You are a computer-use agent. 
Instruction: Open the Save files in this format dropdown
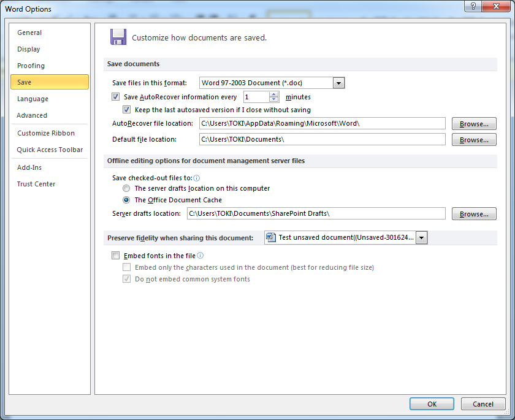point(338,83)
